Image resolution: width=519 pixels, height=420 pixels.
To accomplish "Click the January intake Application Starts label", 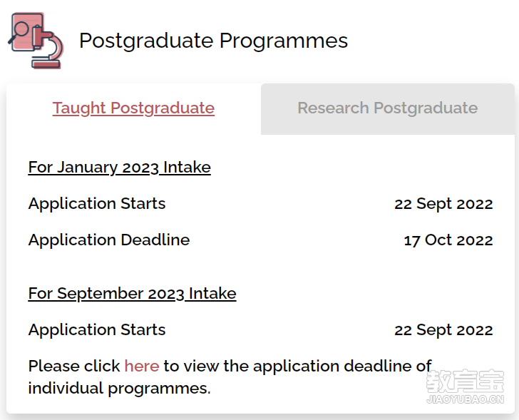I will pos(97,204).
